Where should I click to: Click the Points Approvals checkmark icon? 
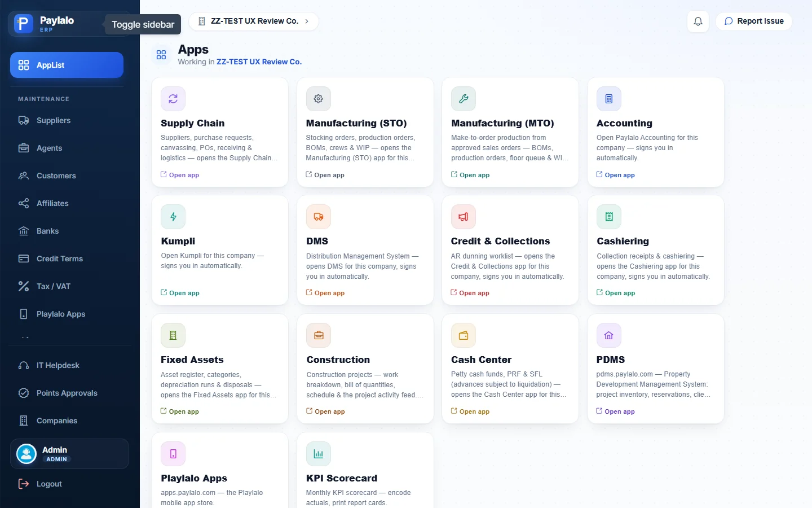(24, 393)
